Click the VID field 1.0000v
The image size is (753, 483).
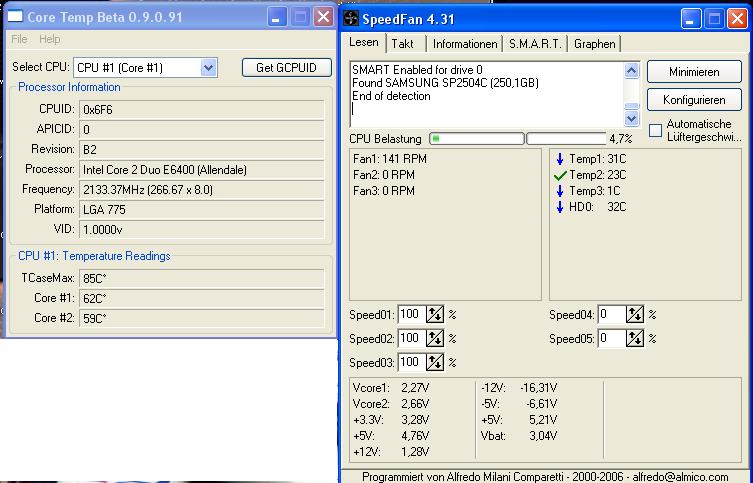[x=202, y=229]
